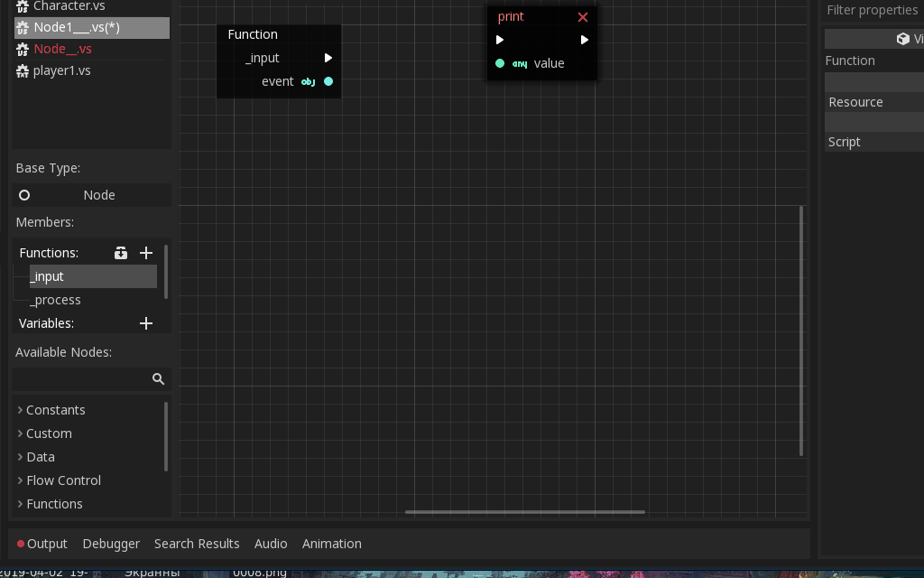The height and width of the screenshot is (578, 924).
Task: Click the horizontal scrollbar below the graph
Action: (x=525, y=512)
